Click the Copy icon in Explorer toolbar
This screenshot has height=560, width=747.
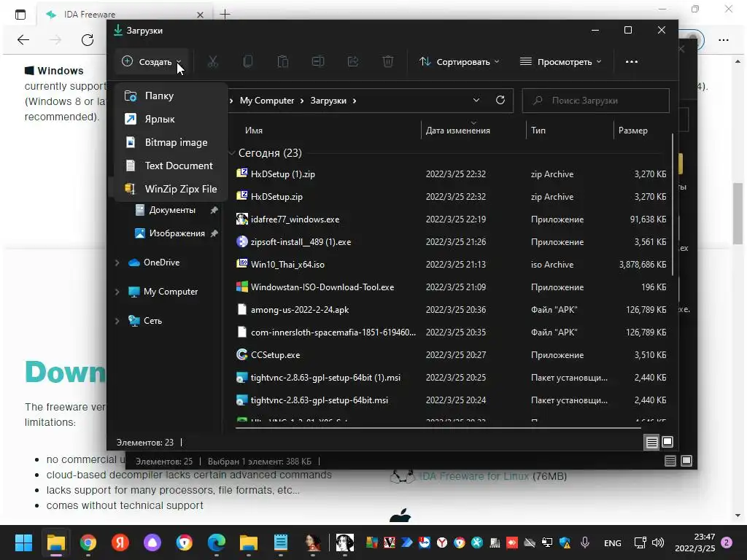(x=248, y=61)
